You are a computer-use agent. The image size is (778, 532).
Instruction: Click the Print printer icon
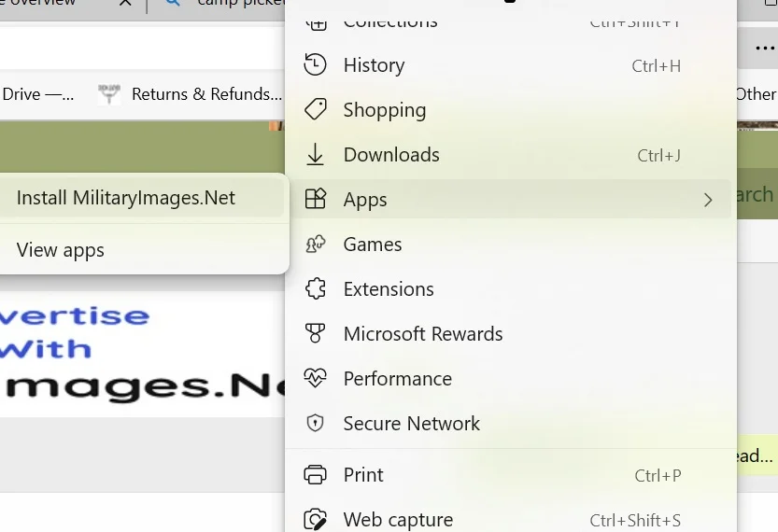point(315,474)
